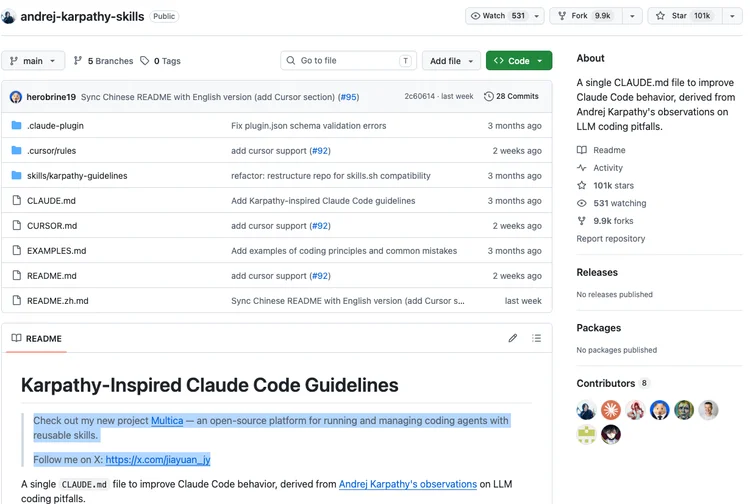750x504 pixels.
Task: Open the Activity sidebar link
Action: tap(607, 168)
